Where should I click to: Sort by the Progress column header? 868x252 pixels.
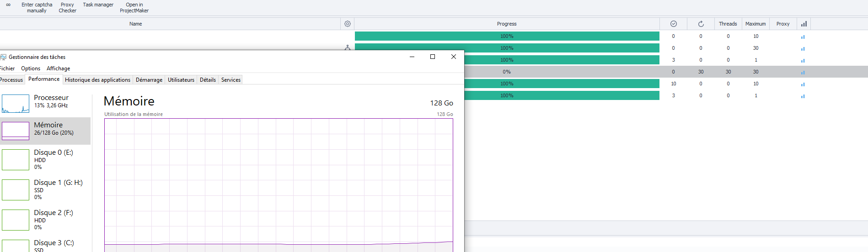507,24
